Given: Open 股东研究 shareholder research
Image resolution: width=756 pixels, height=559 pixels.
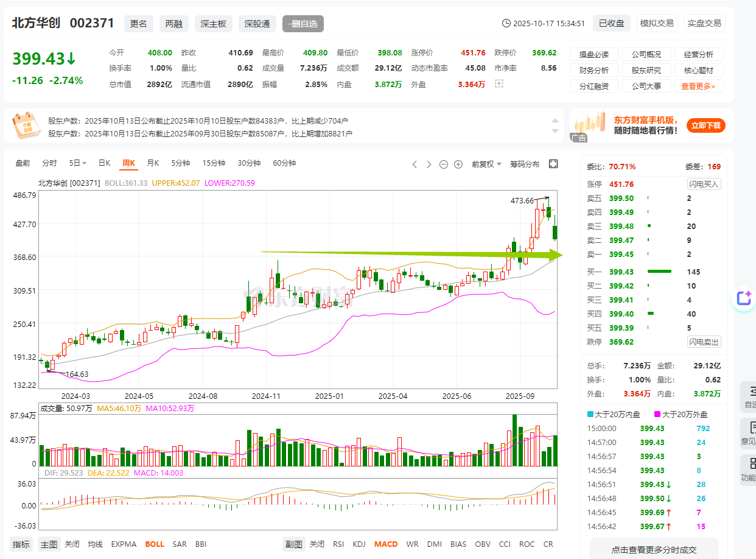Looking at the screenshot, I should [x=646, y=70].
